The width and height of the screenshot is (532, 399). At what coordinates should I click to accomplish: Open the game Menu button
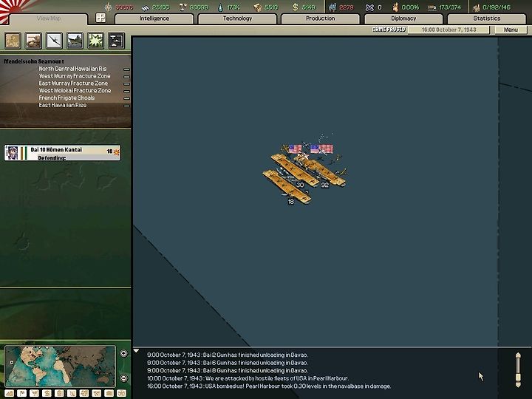click(x=511, y=30)
